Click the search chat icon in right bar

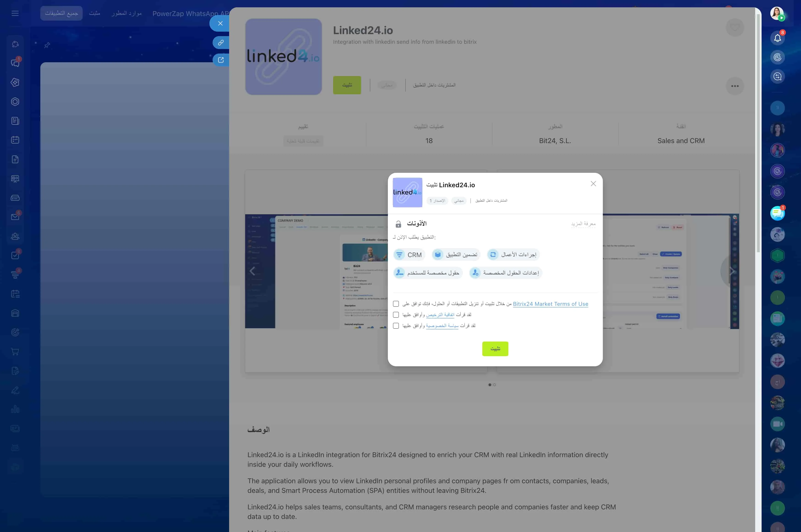coord(777,76)
